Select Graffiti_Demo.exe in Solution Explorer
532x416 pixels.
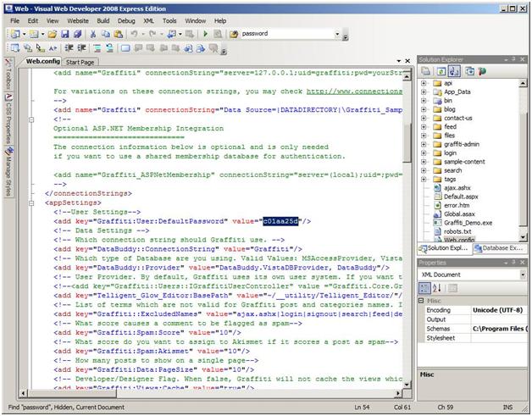pyautogui.click(x=468, y=223)
